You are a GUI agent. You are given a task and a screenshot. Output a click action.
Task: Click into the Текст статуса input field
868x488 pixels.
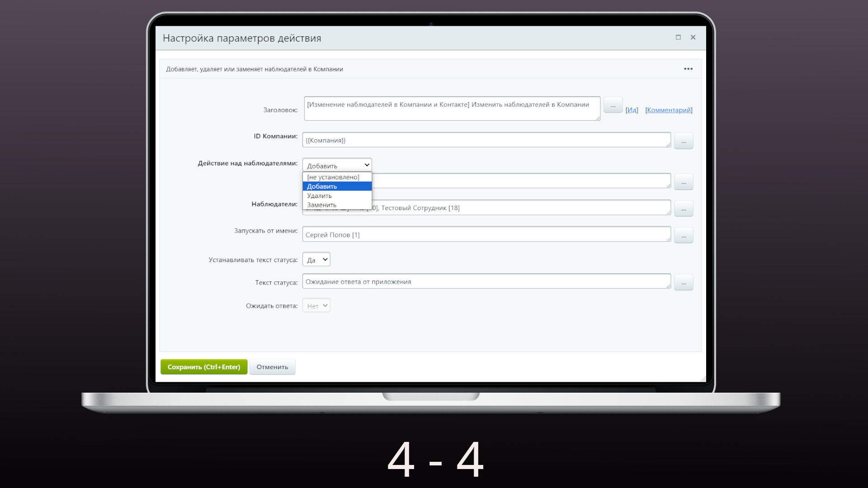[x=486, y=282]
